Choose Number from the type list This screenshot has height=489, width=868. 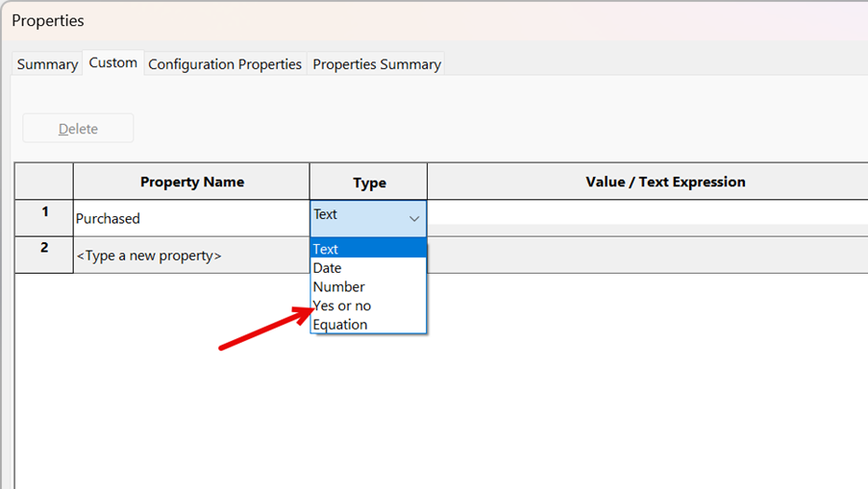click(x=368, y=286)
